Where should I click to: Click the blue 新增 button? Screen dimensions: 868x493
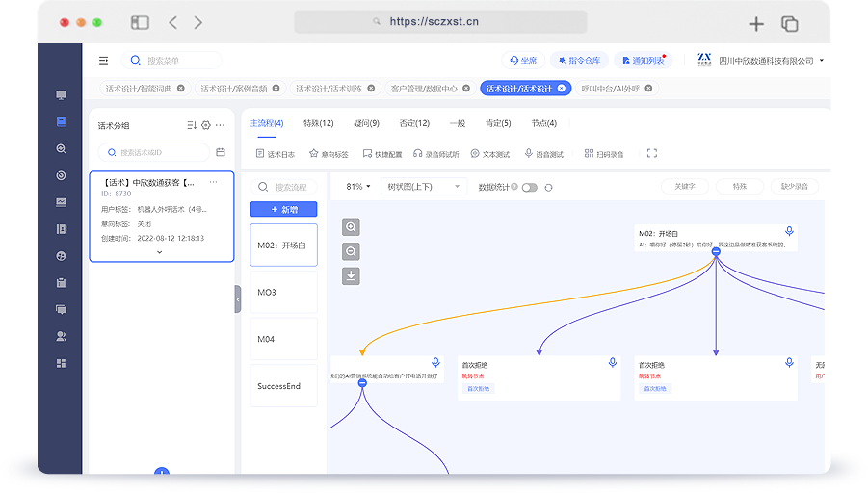click(283, 209)
